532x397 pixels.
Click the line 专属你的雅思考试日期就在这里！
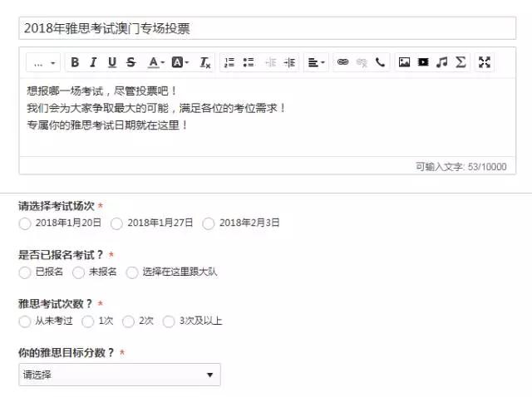(x=107, y=125)
